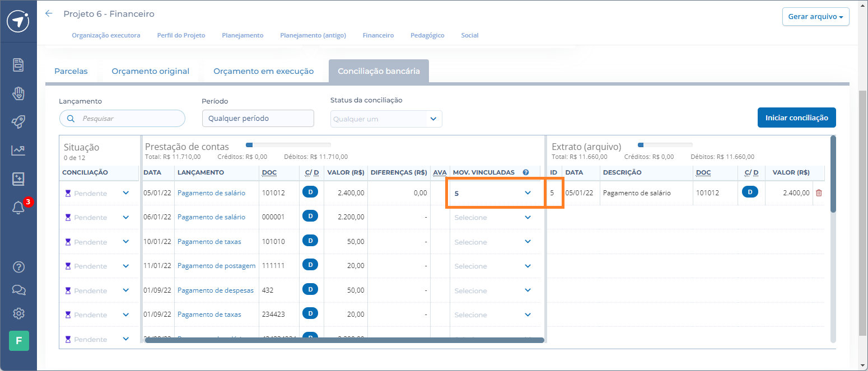The image size is (868, 371).
Task: Focus the Lançamento Pesquisar search field
Action: [x=122, y=119]
